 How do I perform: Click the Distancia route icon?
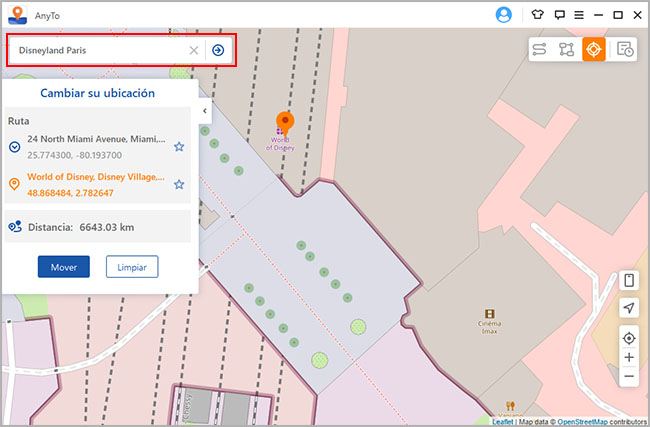[x=15, y=227]
